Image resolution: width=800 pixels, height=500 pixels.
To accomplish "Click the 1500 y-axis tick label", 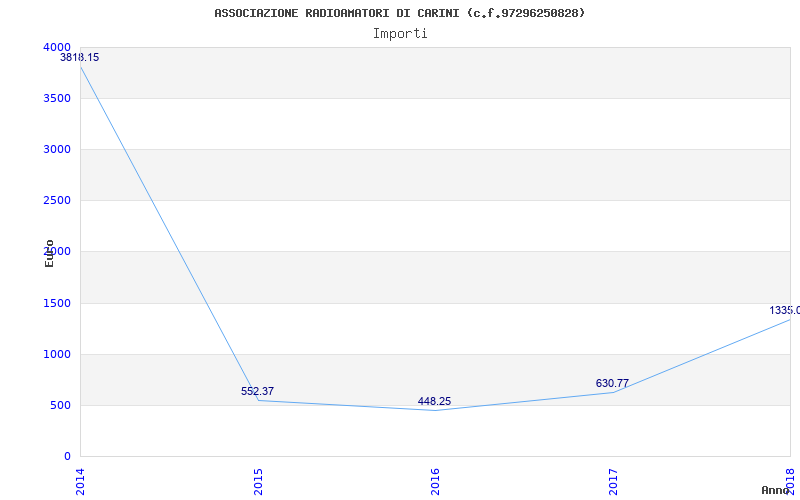I will 57,304.
